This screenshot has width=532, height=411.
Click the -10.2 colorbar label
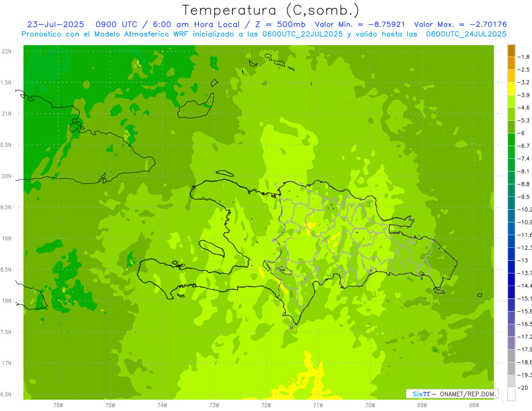click(524, 210)
